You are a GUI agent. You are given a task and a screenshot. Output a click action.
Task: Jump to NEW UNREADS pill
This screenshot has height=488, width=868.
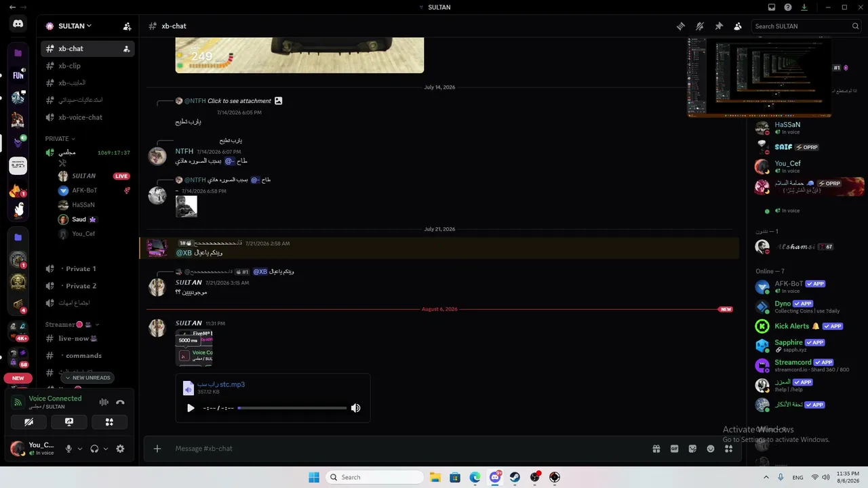pyautogui.click(x=87, y=378)
